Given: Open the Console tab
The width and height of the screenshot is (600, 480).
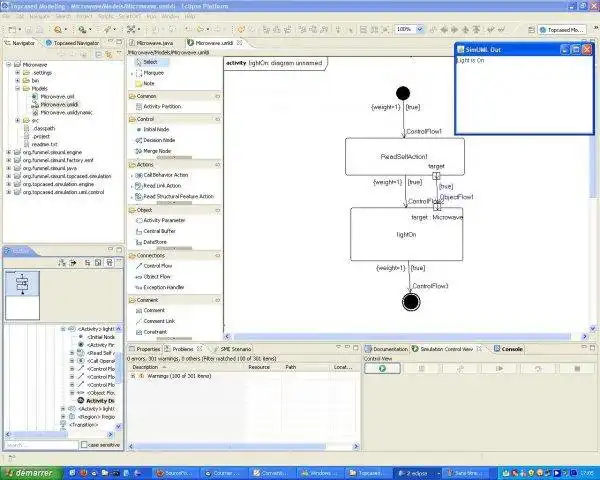Looking at the screenshot, I should tap(511, 349).
